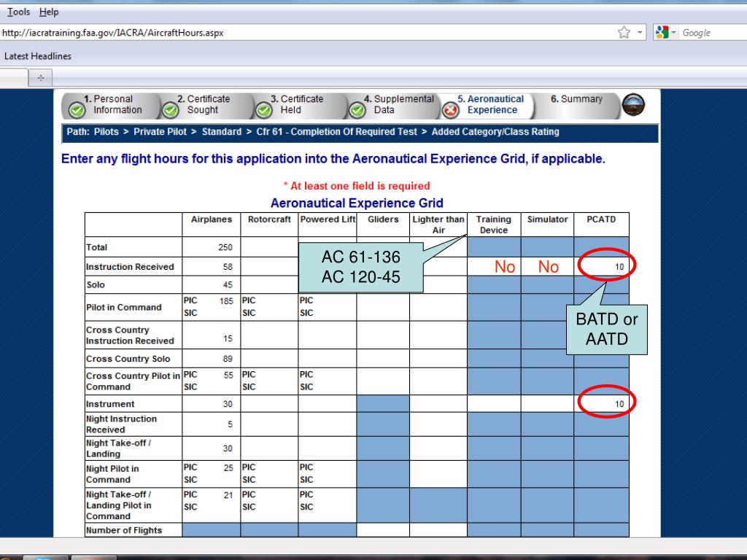
Task: Click Private Pilot in the path breadcrumb
Action: 160,132
